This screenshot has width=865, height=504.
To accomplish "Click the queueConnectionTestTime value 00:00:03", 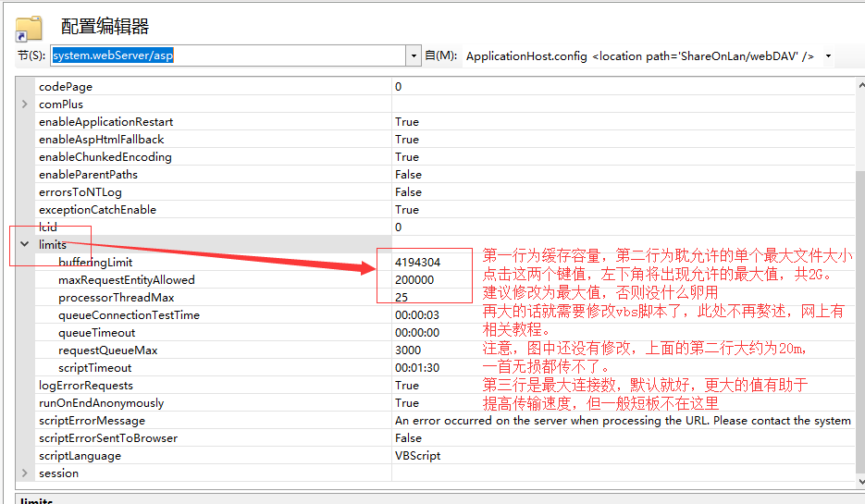I will pyautogui.click(x=417, y=315).
